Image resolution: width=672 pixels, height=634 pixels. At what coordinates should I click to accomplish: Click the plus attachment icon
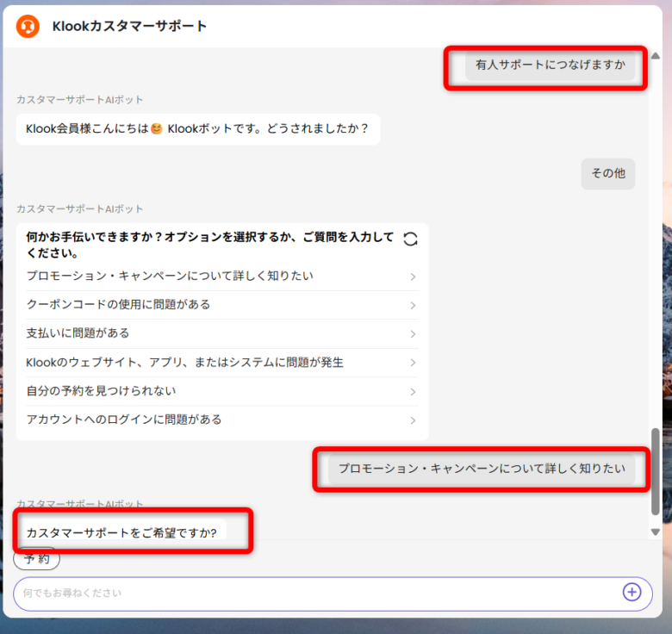click(x=632, y=592)
